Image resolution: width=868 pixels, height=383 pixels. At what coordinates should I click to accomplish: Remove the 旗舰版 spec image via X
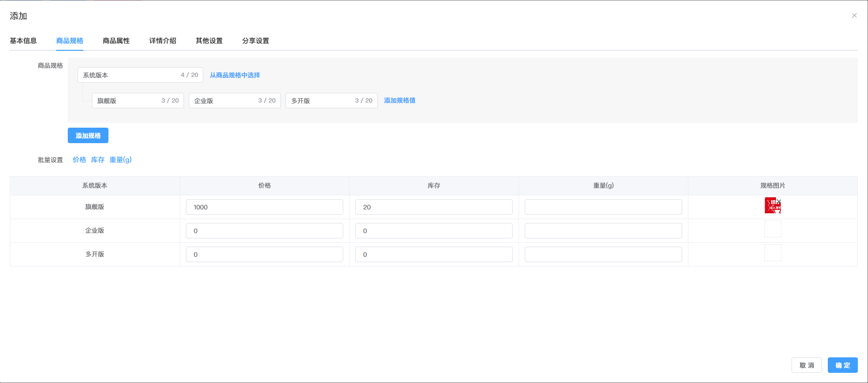[778, 201]
